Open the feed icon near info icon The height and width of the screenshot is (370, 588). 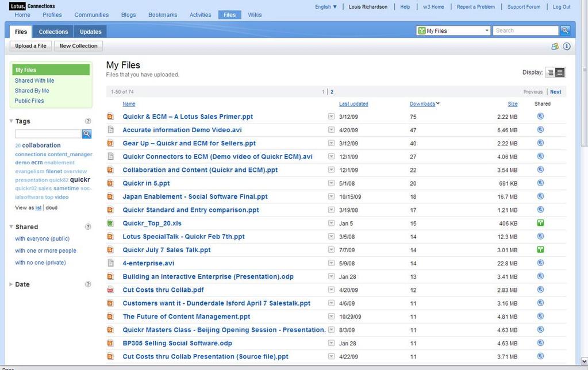click(555, 46)
